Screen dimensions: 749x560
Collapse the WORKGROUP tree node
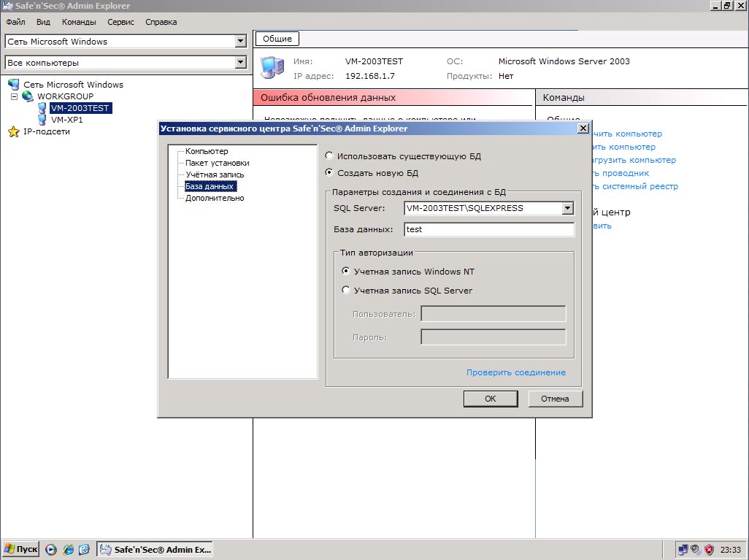pyautogui.click(x=15, y=96)
